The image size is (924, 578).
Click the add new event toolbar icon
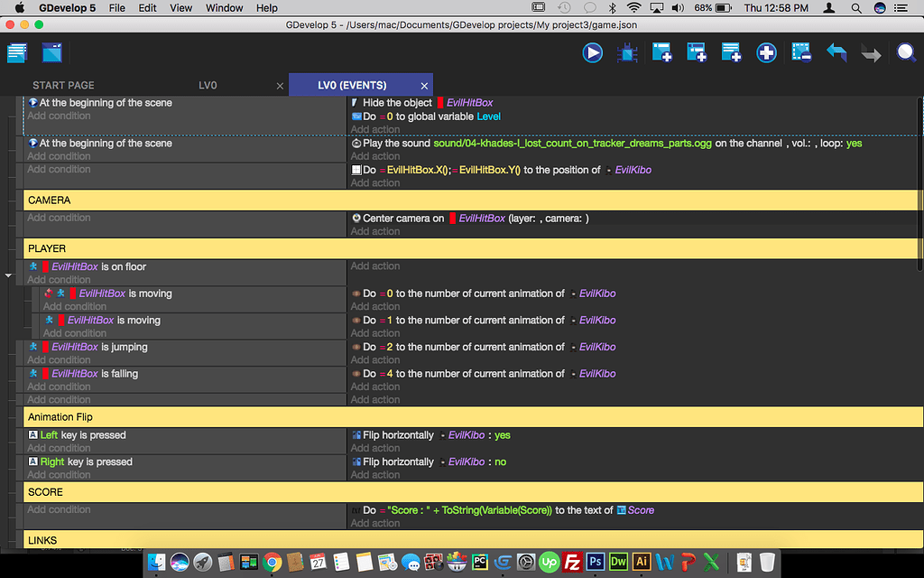(661, 53)
